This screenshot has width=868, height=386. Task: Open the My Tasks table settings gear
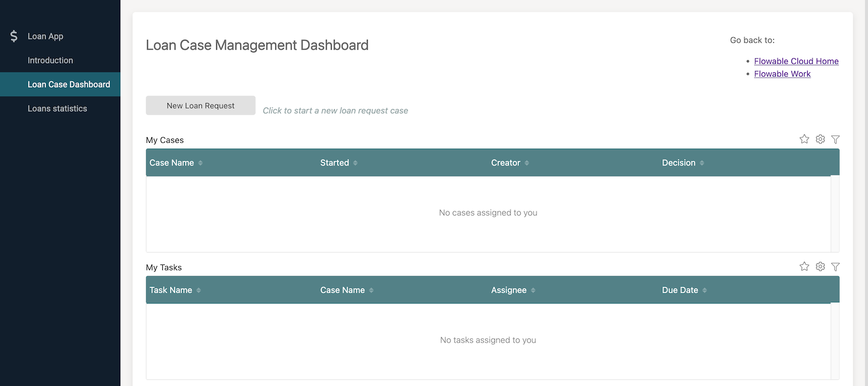(820, 266)
